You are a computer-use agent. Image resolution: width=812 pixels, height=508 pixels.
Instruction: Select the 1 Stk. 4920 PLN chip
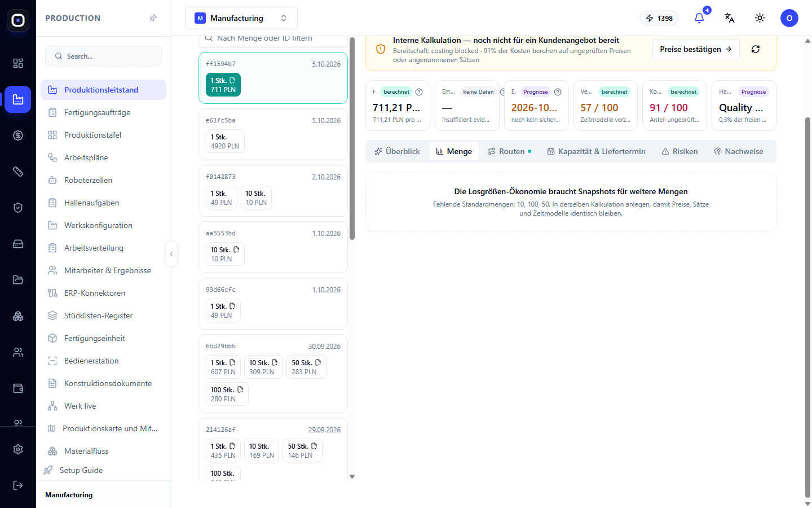pyautogui.click(x=225, y=141)
